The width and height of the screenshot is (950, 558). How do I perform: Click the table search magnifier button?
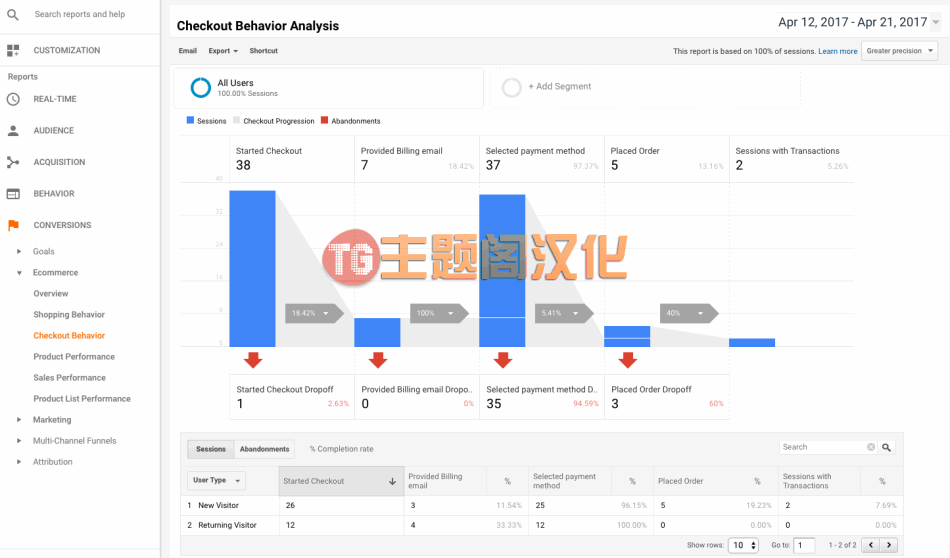tap(886, 447)
